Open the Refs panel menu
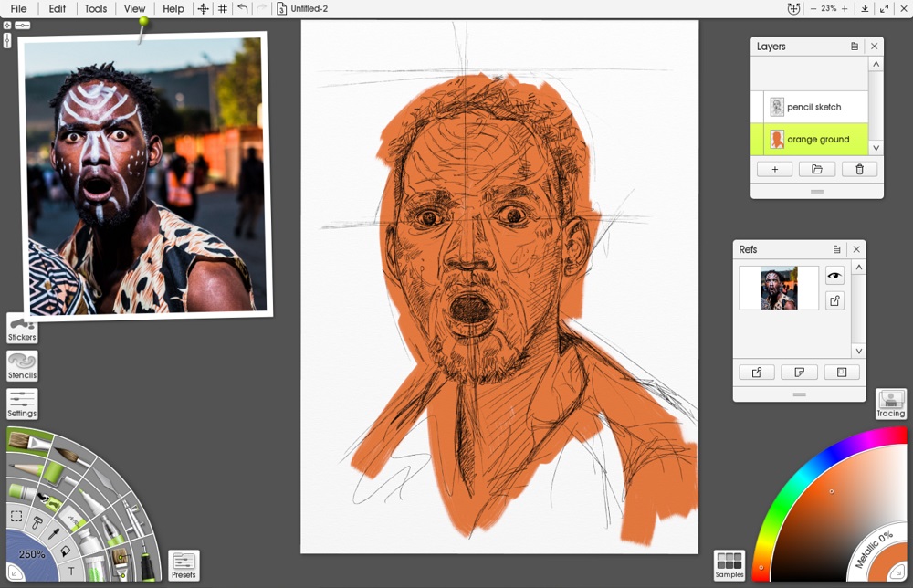 click(x=836, y=249)
